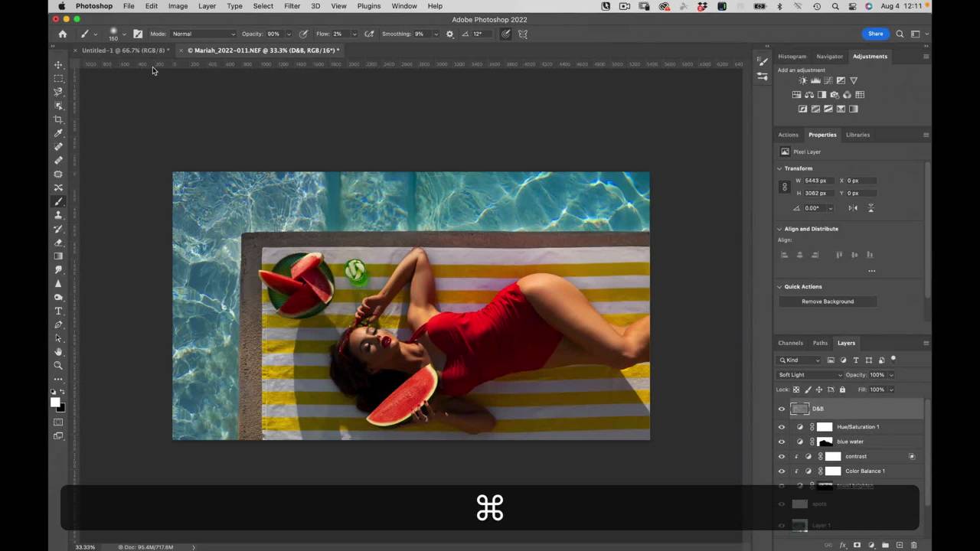Switch to the Channels tab
This screenshot has width=980, height=551.
pos(790,343)
